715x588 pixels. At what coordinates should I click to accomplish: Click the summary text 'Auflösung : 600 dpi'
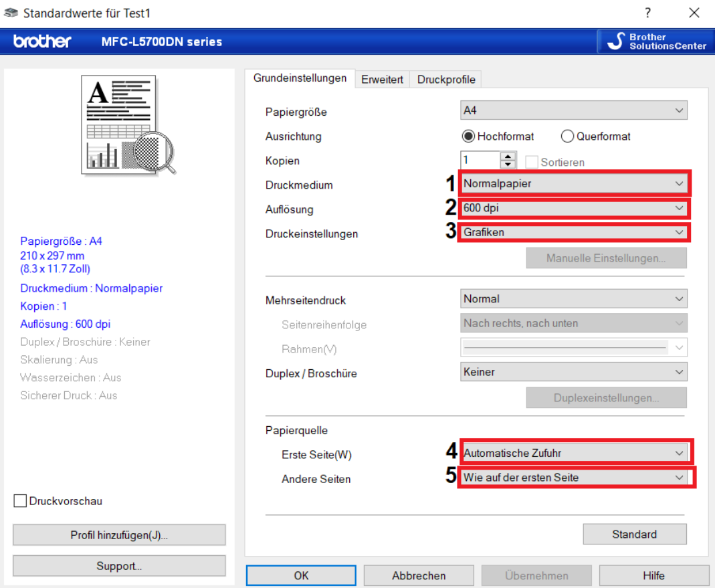point(65,324)
